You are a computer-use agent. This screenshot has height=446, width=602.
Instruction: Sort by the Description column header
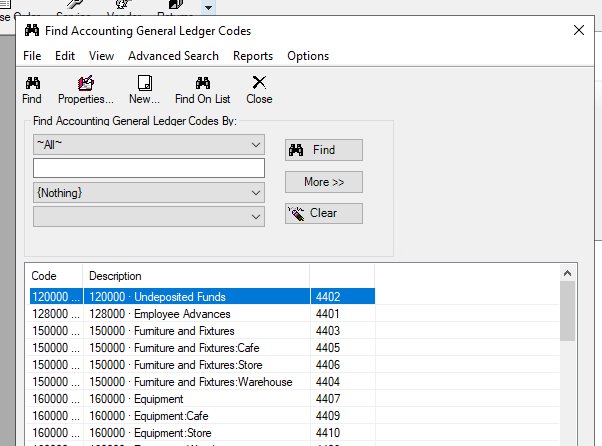(x=196, y=276)
